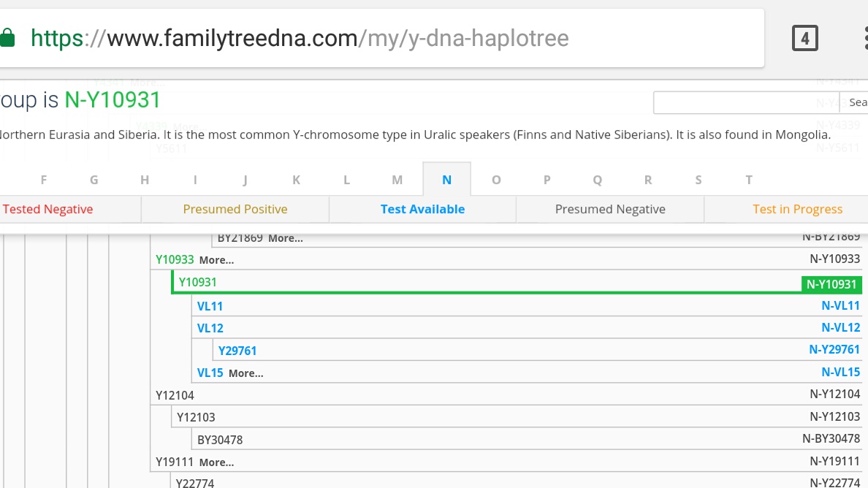
Task: Select the Y22774 tree branch
Action: (x=195, y=483)
